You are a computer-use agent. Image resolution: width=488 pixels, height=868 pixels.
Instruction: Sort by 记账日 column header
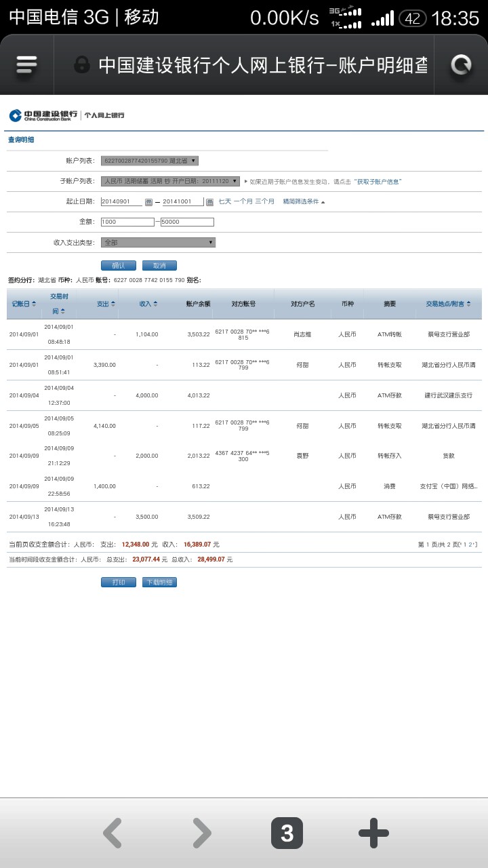tap(24, 304)
